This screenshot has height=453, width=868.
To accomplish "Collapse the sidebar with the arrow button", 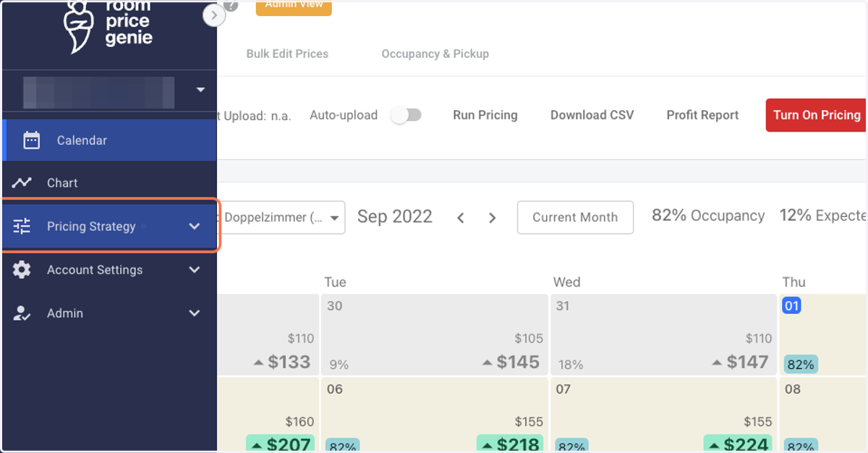I will coord(214,15).
